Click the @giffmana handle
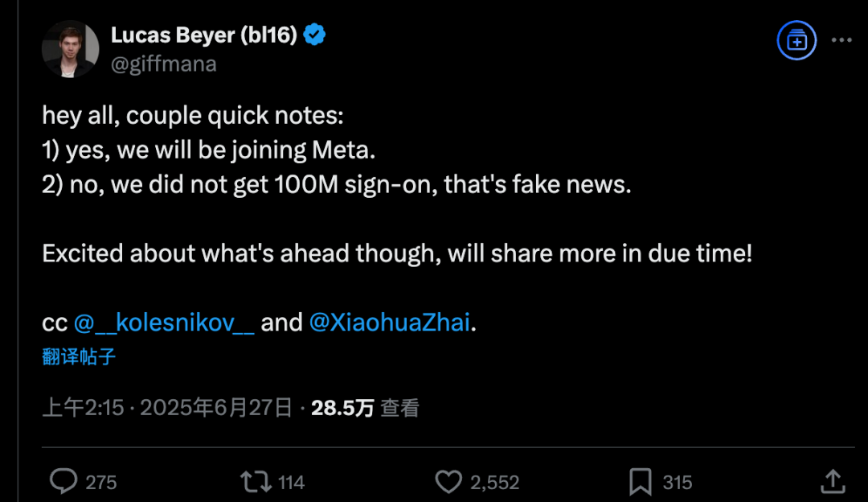The image size is (868, 502). point(164,64)
